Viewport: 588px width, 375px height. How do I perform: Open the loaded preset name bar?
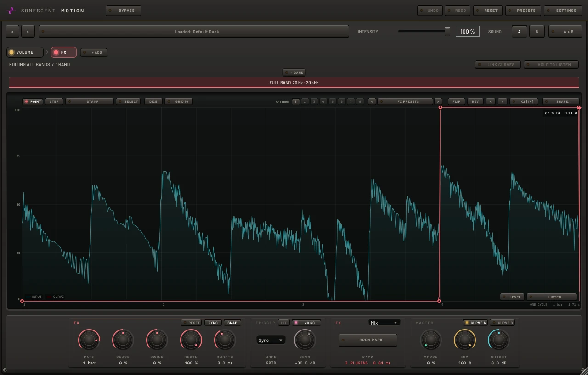click(194, 32)
